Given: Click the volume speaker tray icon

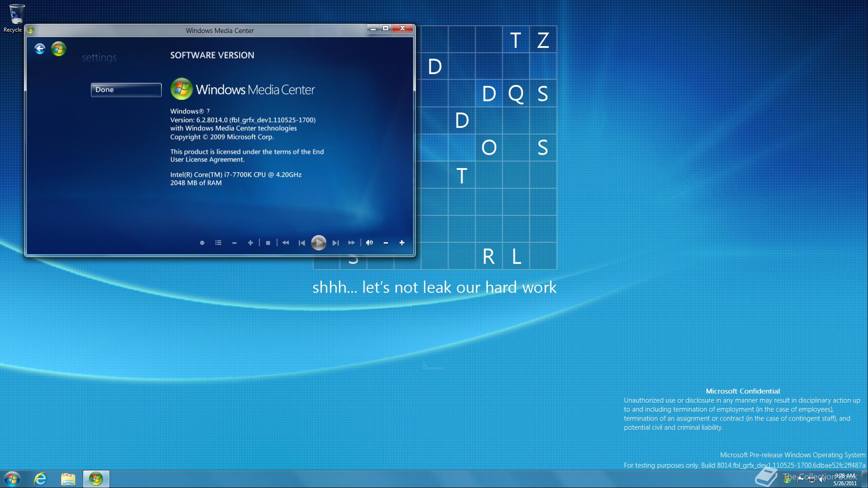Looking at the screenshot, I should coord(822,479).
